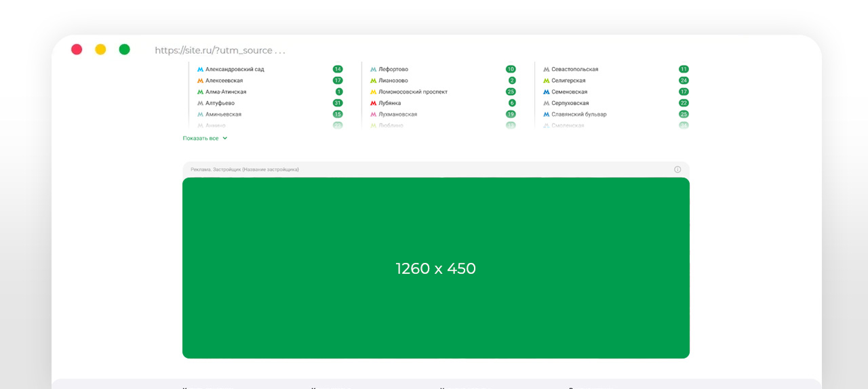The width and height of the screenshot is (868, 389).
Task: Click the blue metro icon beside Славянский бульвар
Action: (546, 115)
